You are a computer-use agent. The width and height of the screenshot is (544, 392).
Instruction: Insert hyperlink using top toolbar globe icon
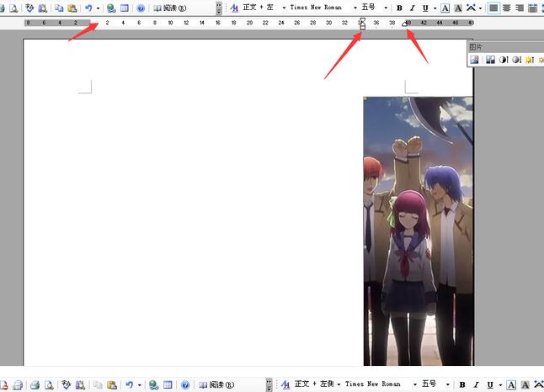111,8
